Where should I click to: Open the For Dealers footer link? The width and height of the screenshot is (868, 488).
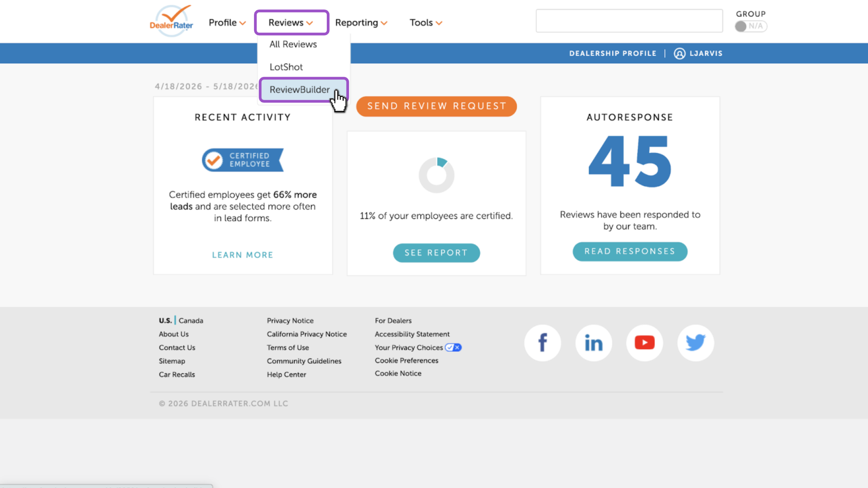(393, 321)
